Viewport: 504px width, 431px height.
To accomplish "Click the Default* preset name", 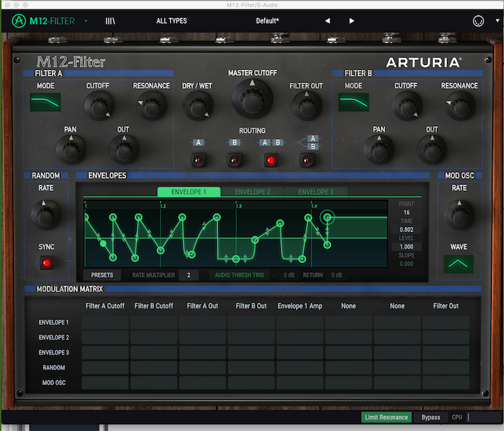I will pyautogui.click(x=267, y=21).
